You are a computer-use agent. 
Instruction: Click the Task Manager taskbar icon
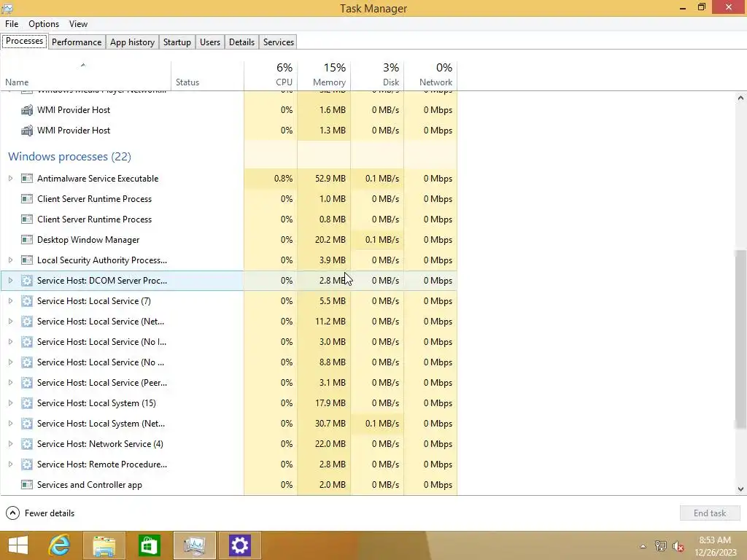194,545
